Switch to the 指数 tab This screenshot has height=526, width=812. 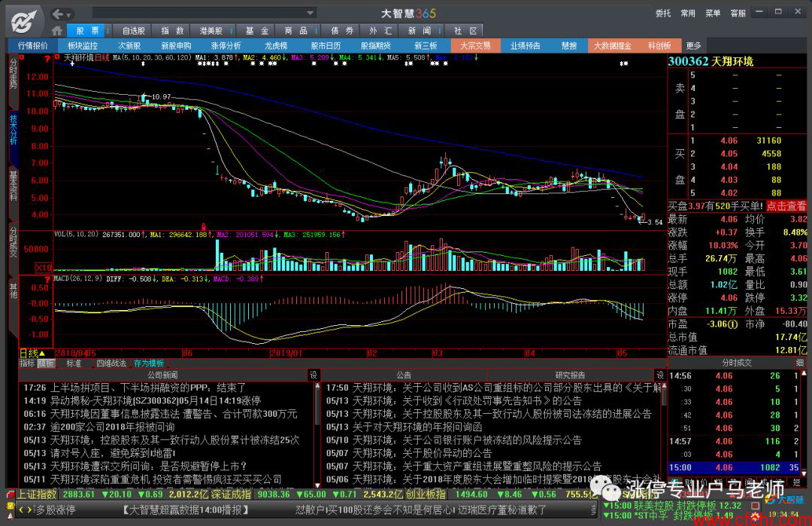pyautogui.click(x=172, y=31)
